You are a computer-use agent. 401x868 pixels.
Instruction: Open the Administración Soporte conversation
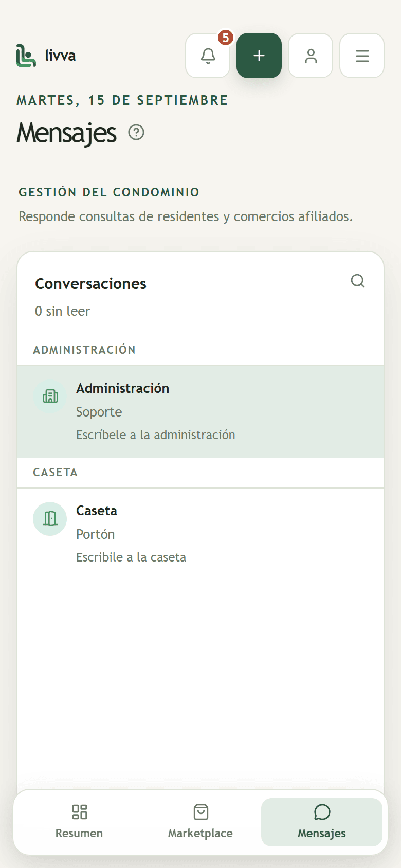(x=200, y=411)
